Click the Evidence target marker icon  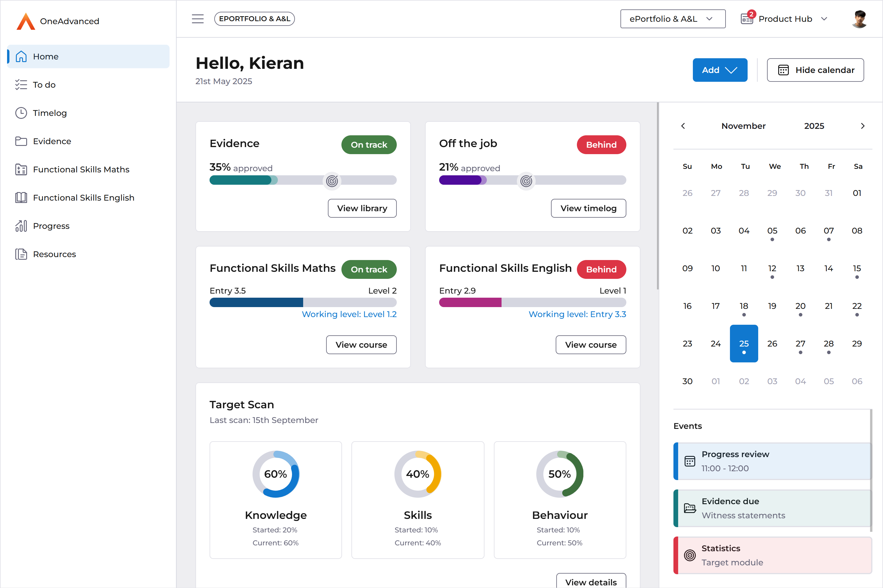click(x=332, y=181)
